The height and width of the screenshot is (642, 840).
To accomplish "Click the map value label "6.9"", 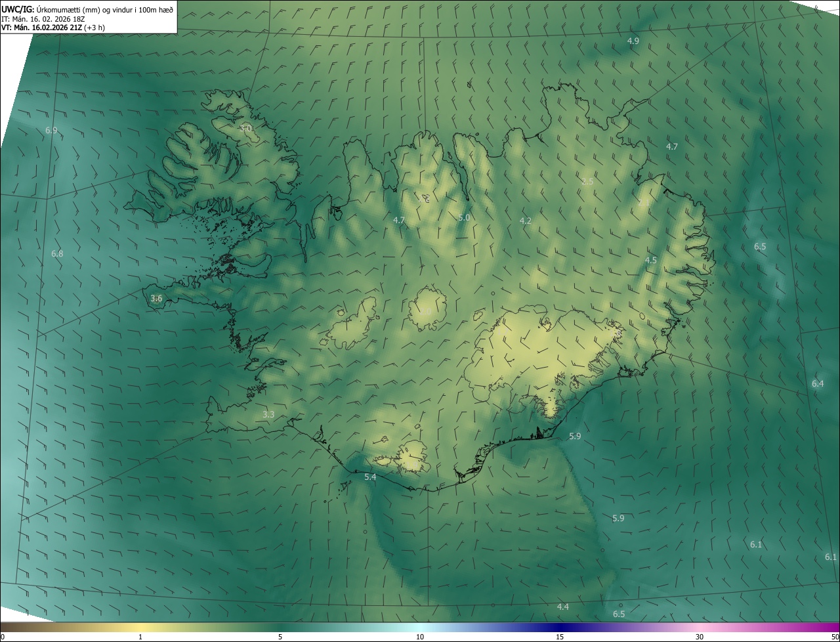I will [51, 130].
